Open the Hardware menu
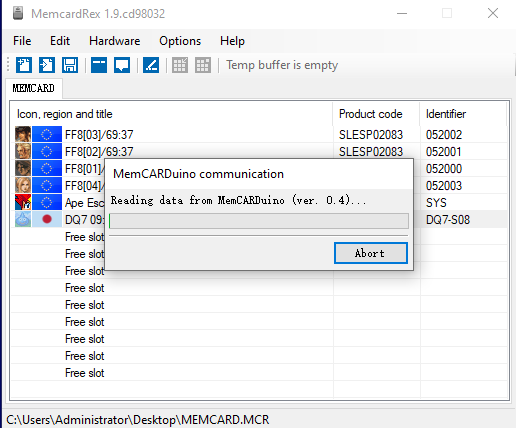 click(115, 41)
